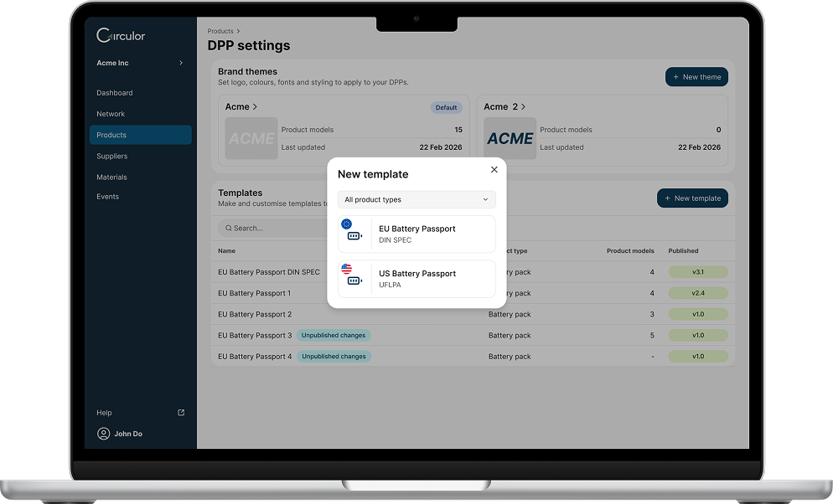Go to the Network section
Screen dimensions: 833x504
click(x=111, y=114)
